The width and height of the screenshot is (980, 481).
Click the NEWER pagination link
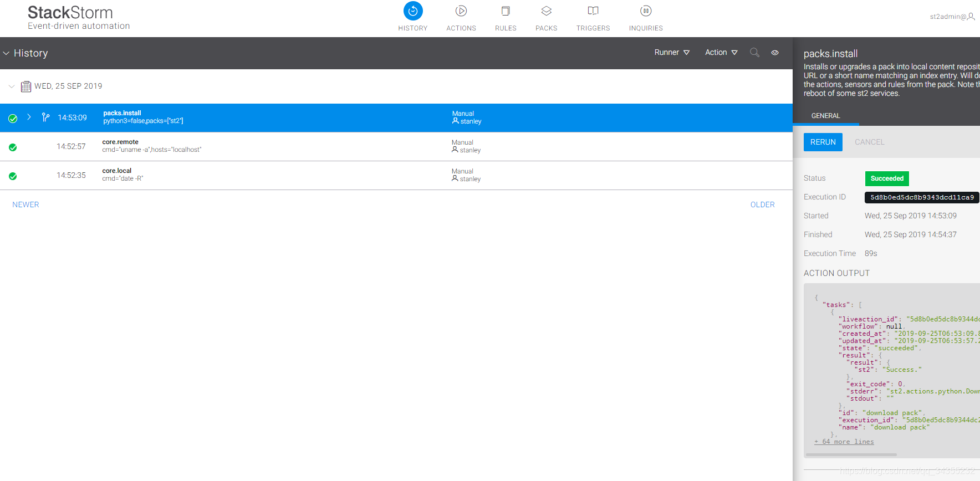click(x=25, y=204)
